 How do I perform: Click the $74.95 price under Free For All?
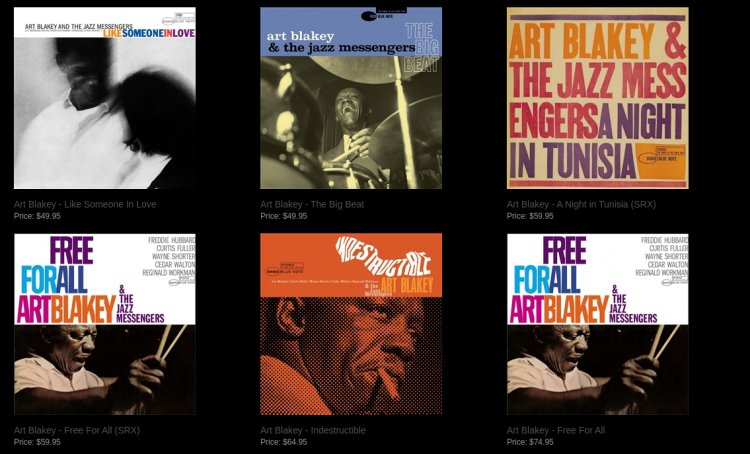[x=530, y=442]
